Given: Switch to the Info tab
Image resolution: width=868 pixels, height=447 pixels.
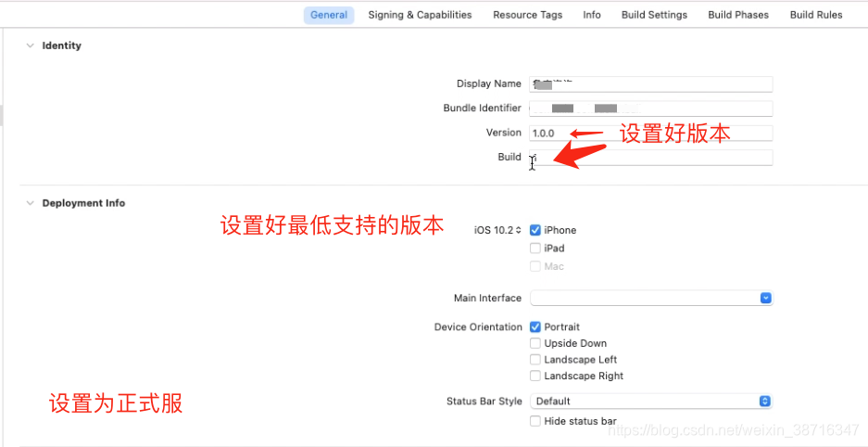Looking at the screenshot, I should [x=592, y=15].
